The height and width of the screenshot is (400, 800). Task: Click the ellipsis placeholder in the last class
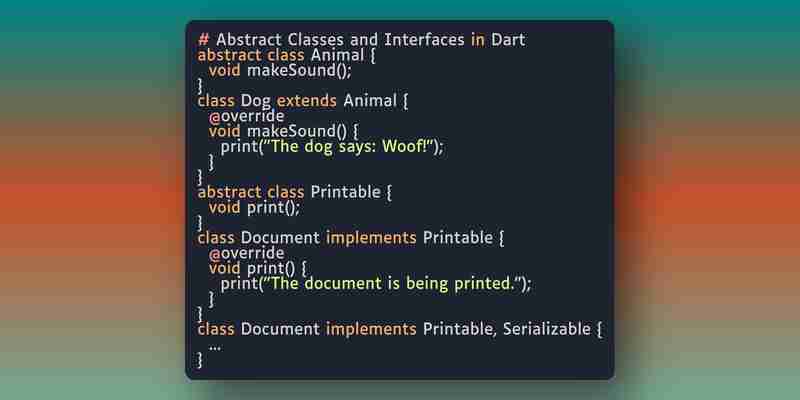215,347
